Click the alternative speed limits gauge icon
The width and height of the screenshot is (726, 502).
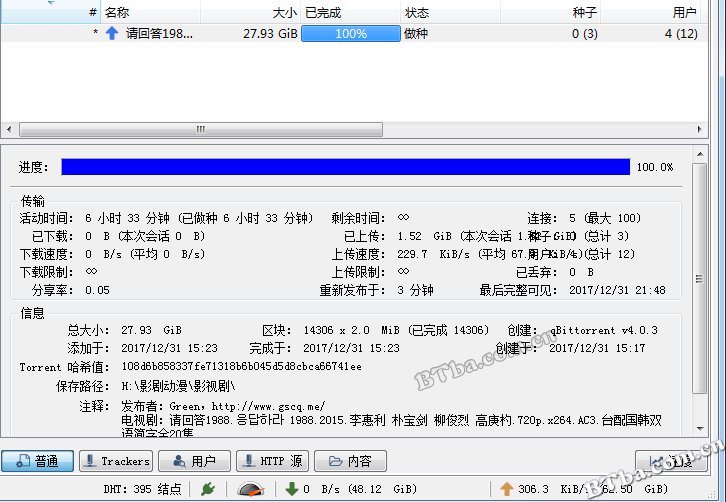point(250,489)
